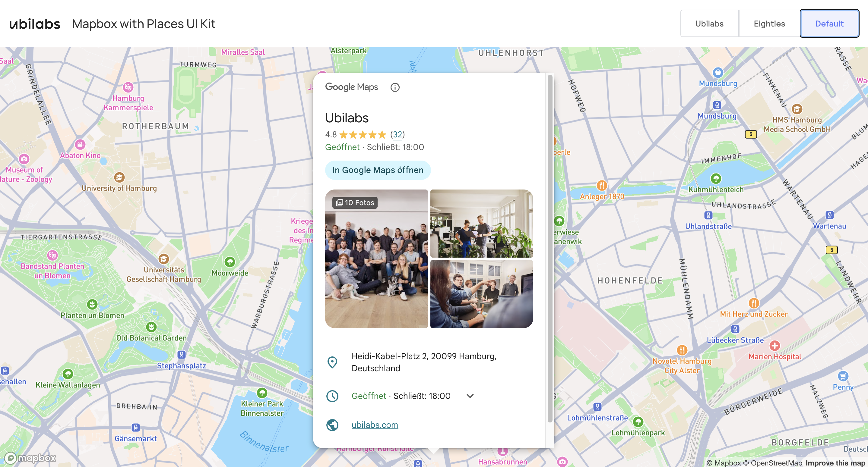The width and height of the screenshot is (868, 467).
Task: Click the Mundsburg station icon
Action: [x=717, y=105]
